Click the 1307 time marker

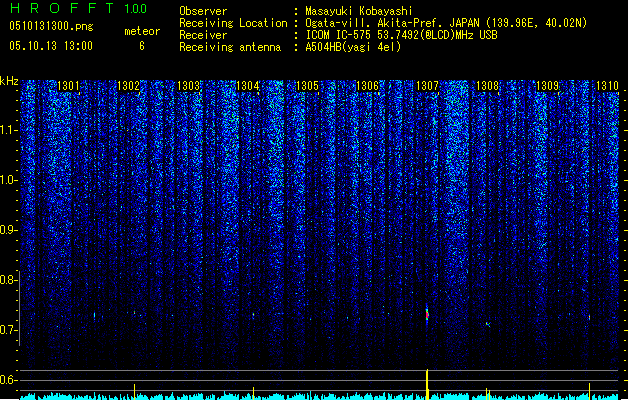tap(427, 86)
